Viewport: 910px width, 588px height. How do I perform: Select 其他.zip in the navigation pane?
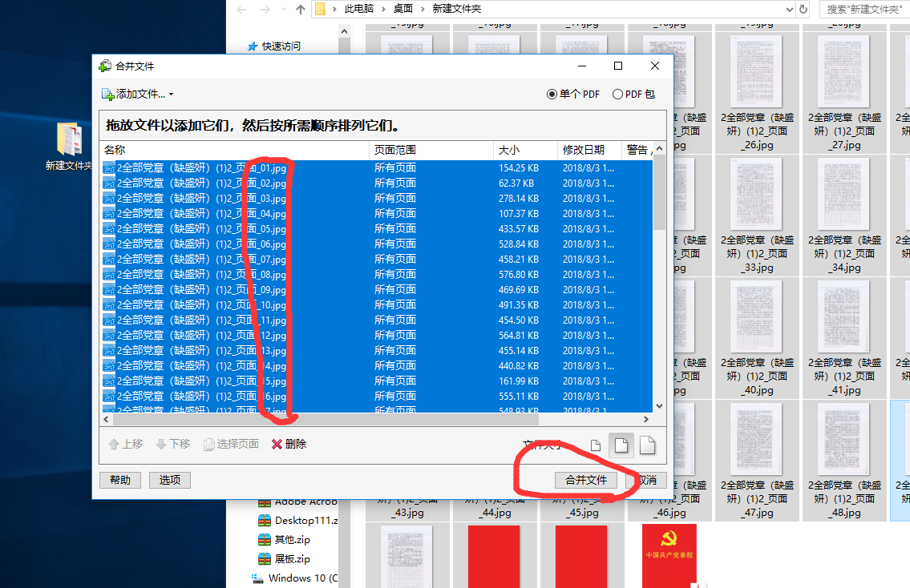coord(284,540)
